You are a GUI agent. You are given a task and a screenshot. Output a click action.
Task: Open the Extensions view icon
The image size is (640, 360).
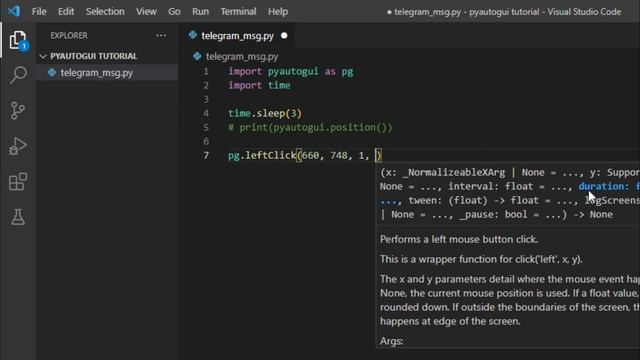(18, 182)
